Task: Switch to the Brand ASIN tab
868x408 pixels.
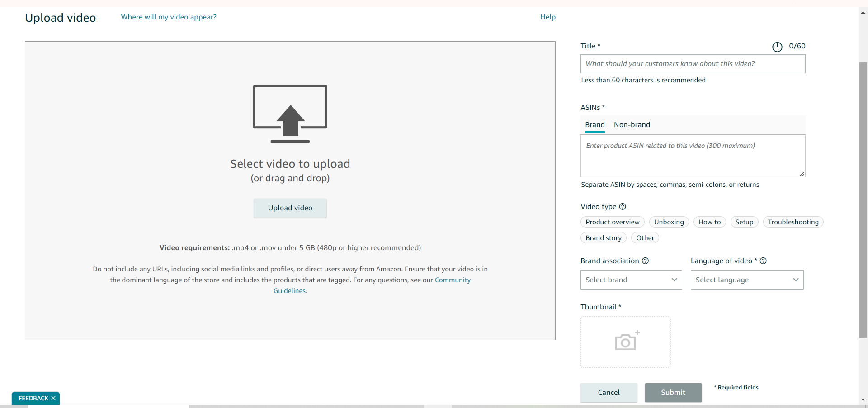Action: point(594,125)
